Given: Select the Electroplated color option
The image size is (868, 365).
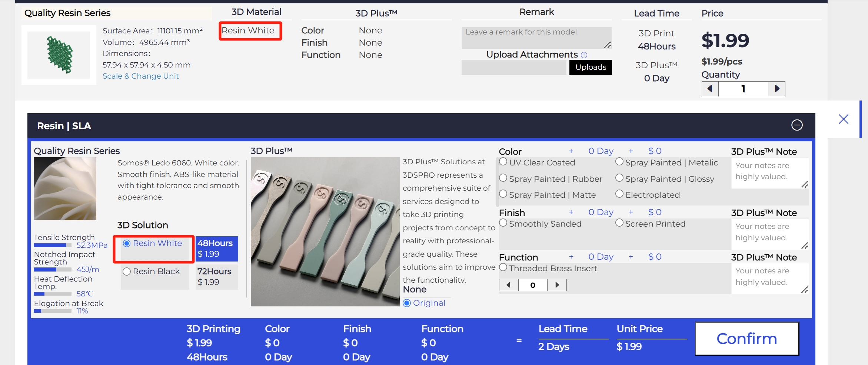Looking at the screenshot, I should [619, 194].
